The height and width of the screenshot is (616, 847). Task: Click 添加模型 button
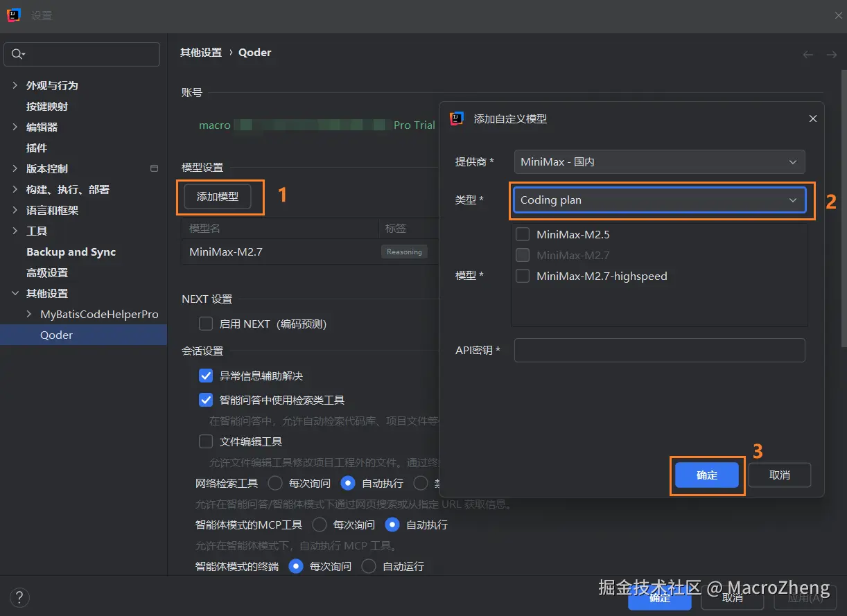coord(218,197)
